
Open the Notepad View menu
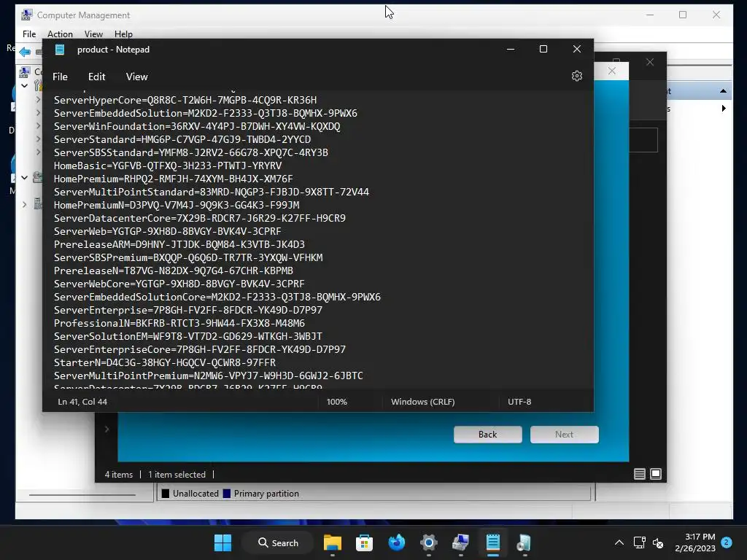pyautogui.click(x=136, y=77)
